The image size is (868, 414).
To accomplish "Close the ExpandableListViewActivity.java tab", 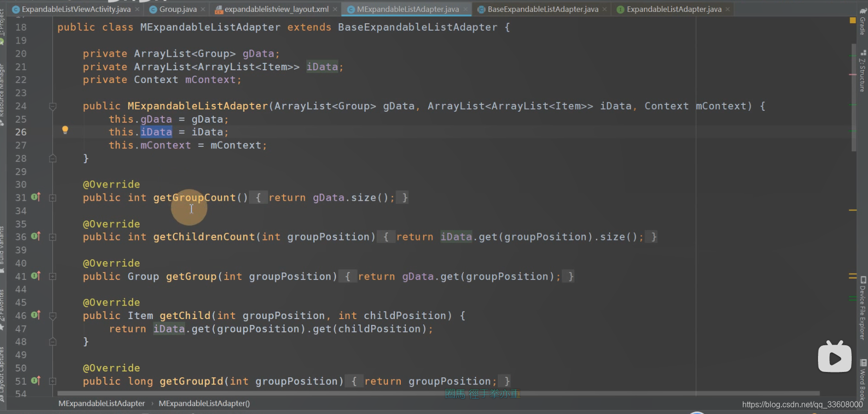I will (x=137, y=9).
